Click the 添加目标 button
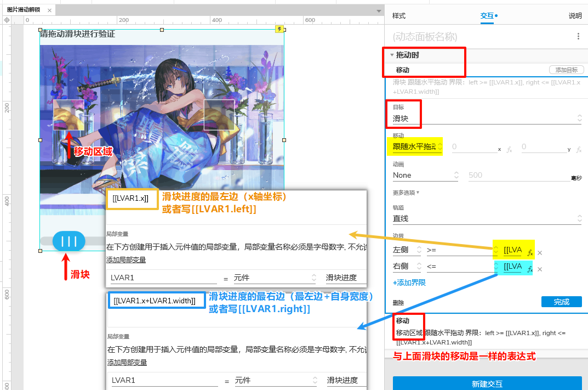 (566, 70)
